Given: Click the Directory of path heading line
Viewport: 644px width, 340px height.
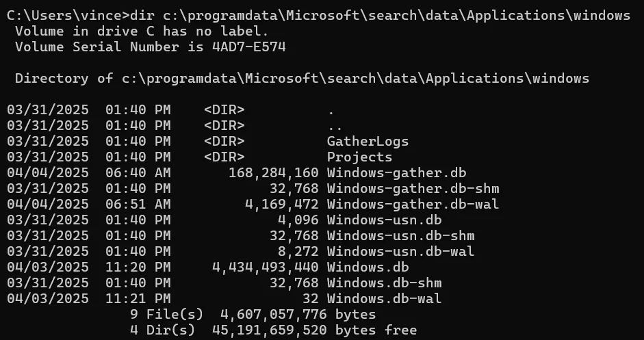Looking at the screenshot, I should 302,79.
